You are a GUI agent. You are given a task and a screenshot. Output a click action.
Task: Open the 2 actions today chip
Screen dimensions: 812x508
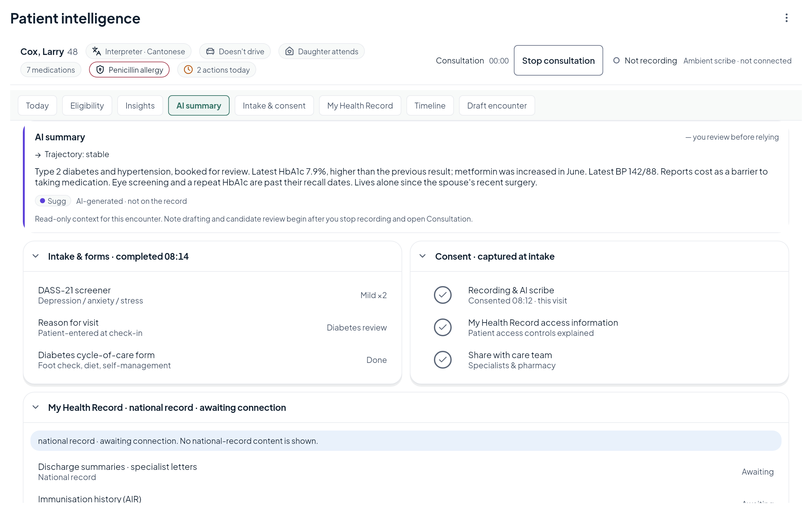click(216, 70)
